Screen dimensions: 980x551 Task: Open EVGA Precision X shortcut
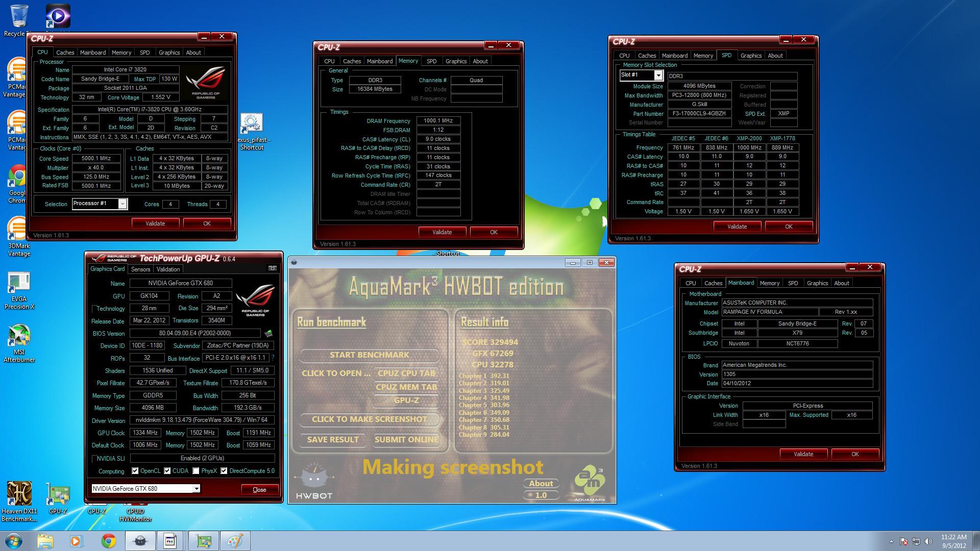(19, 291)
